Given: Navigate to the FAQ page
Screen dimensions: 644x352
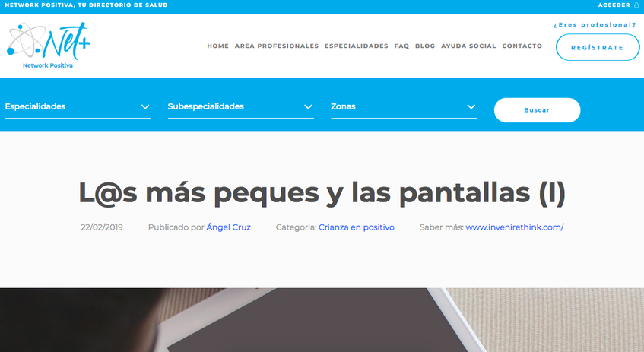Looking at the screenshot, I should [x=401, y=46].
